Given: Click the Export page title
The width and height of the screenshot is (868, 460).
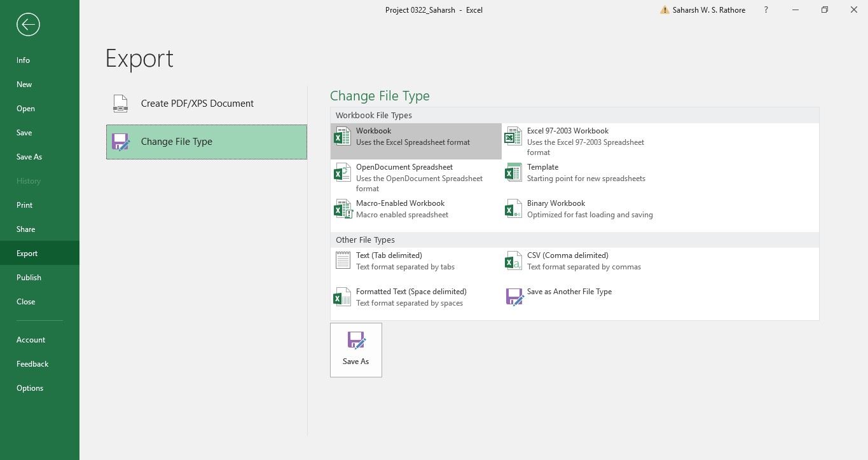Looking at the screenshot, I should click(139, 58).
